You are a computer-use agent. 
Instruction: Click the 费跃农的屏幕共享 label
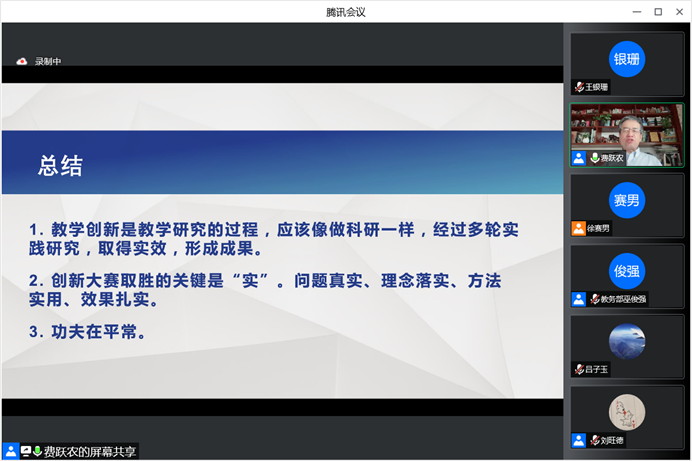coord(90,451)
